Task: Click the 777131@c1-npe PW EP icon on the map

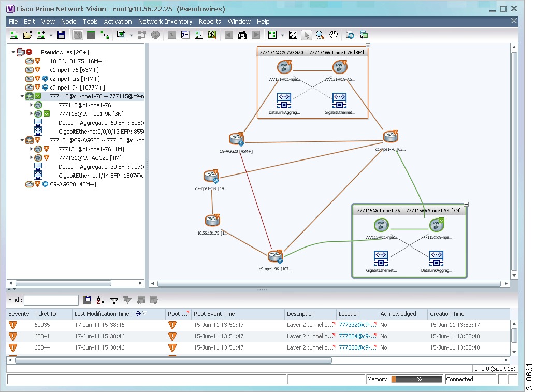Action: (x=284, y=67)
